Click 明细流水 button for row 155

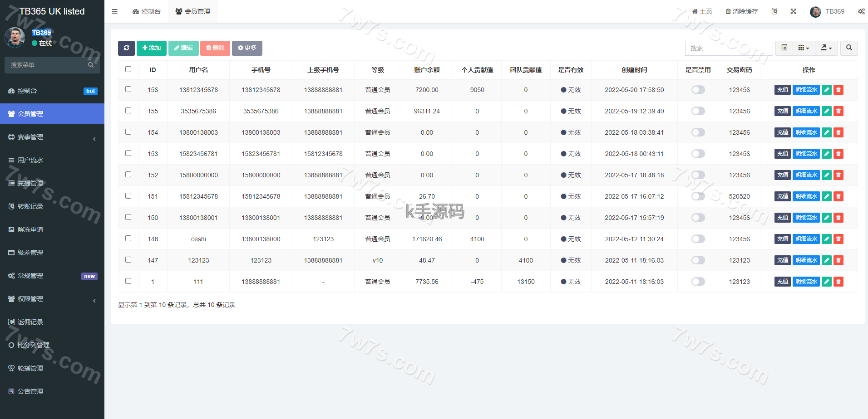tap(806, 111)
